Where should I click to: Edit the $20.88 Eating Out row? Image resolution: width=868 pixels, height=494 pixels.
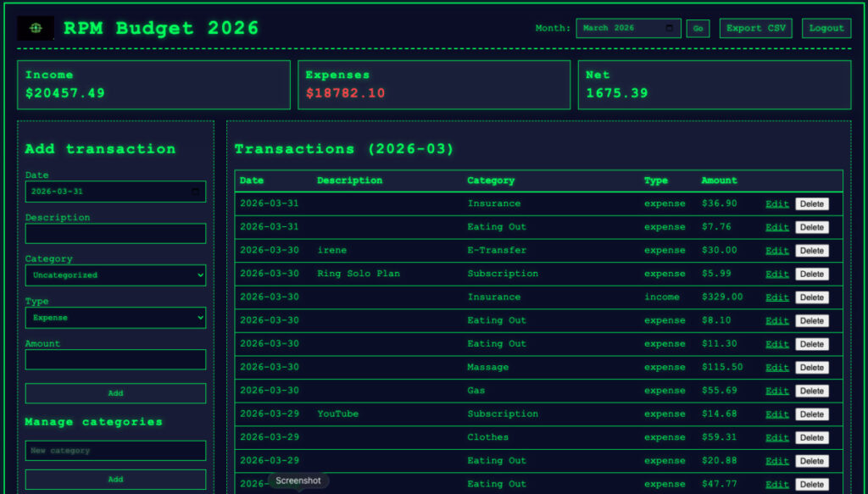point(777,461)
